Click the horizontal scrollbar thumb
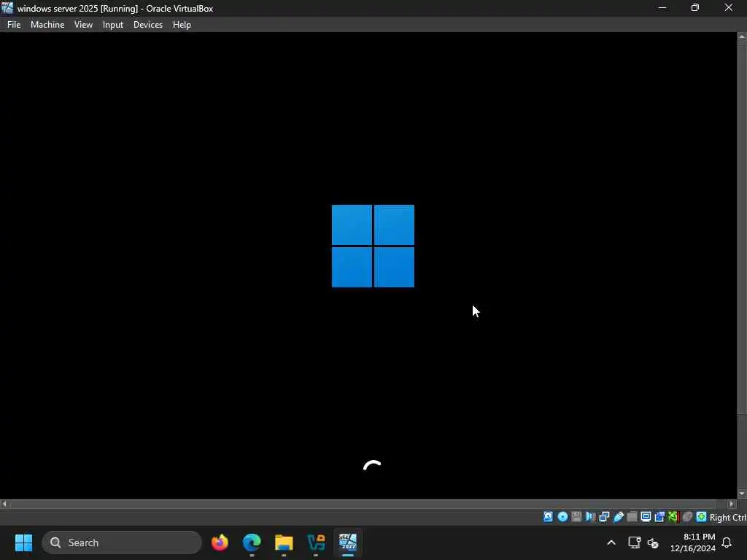The image size is (747, 560). coord(363,504)
